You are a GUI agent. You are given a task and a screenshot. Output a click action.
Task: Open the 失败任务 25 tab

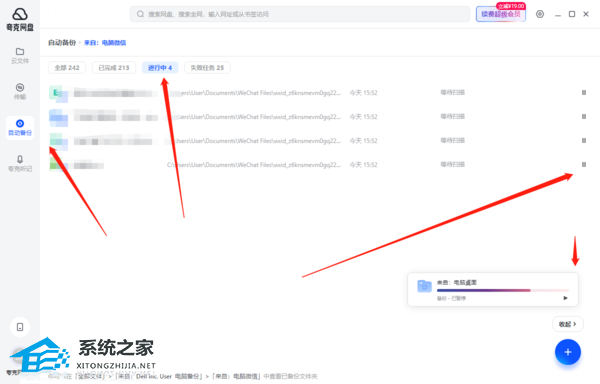207,68
